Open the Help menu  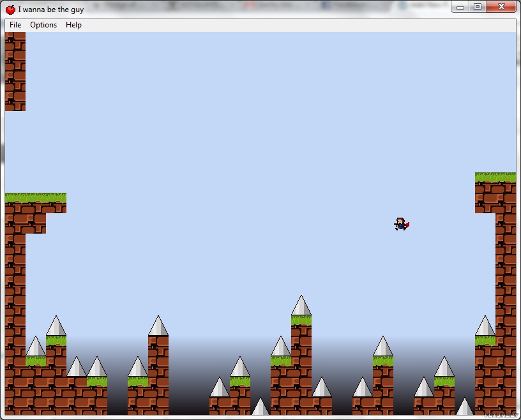(73, 25)
